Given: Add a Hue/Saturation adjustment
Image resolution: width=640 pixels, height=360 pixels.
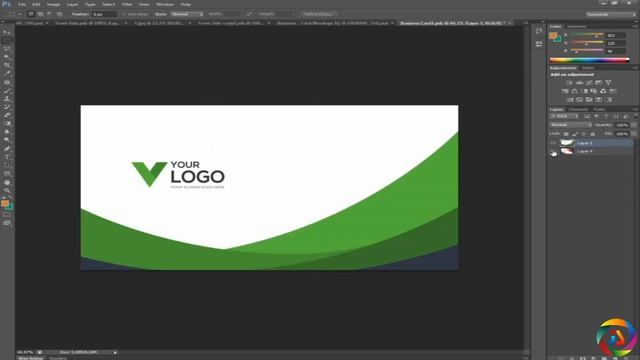Looking at the screenshot, I should point(565,91).
